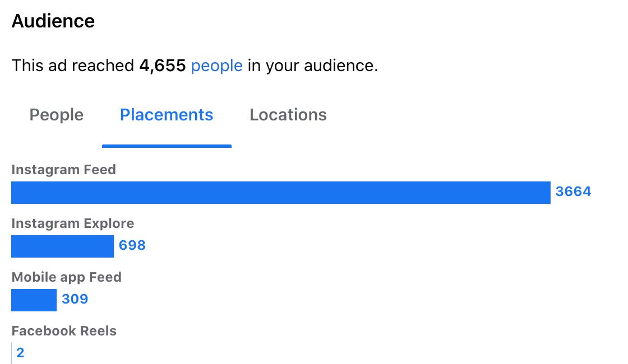Click the 698 value label
This screenshot has width=628, height=364.
pyautogui.click(x=132, y=245)
